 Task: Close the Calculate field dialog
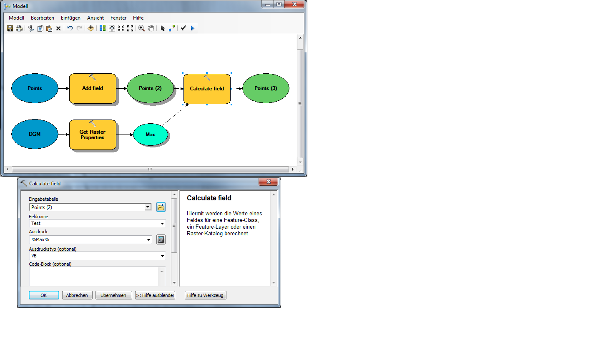point(269,182)
